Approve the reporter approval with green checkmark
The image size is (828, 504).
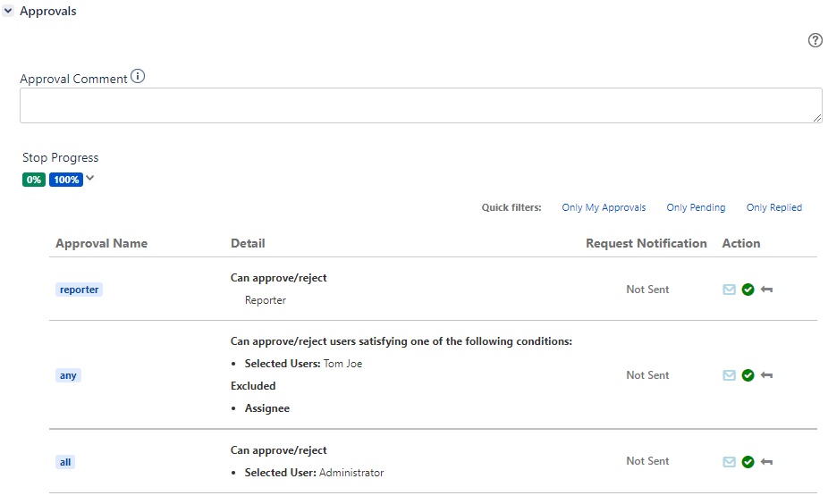[748, 290]
